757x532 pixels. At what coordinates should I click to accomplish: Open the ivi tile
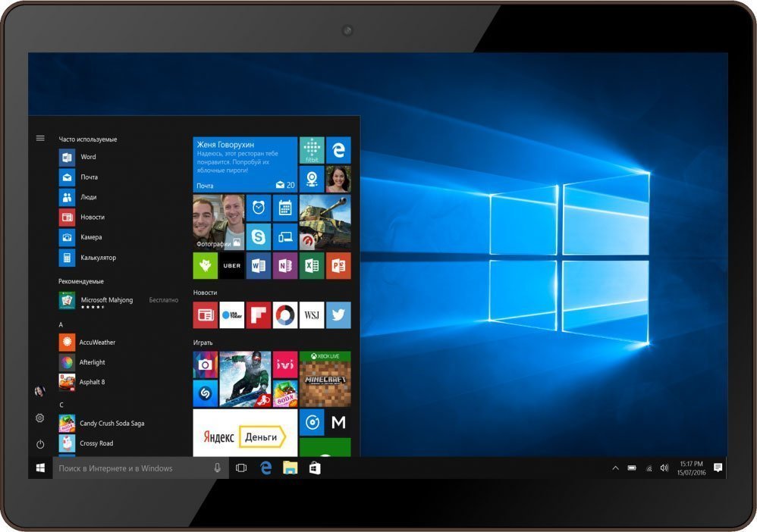285,365
